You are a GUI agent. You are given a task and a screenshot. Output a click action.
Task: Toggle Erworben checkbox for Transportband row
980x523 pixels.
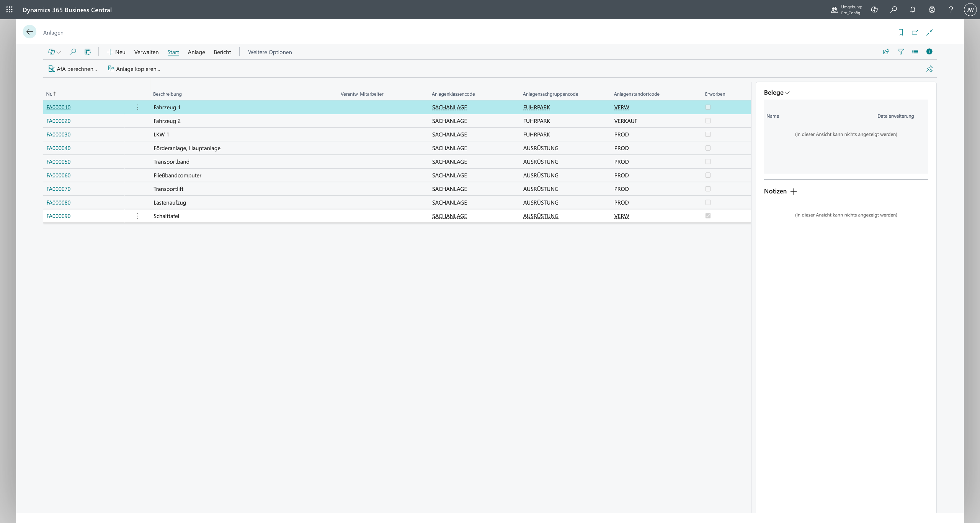click(708, 162)
